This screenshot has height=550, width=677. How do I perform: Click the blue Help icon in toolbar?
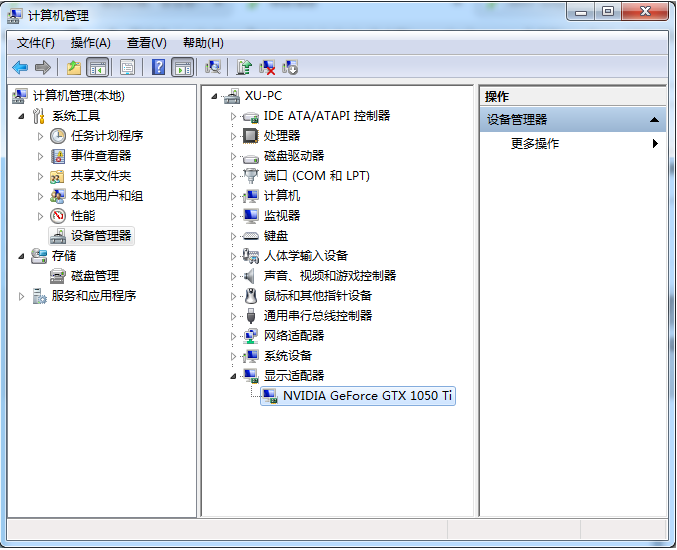coord(158,67)
